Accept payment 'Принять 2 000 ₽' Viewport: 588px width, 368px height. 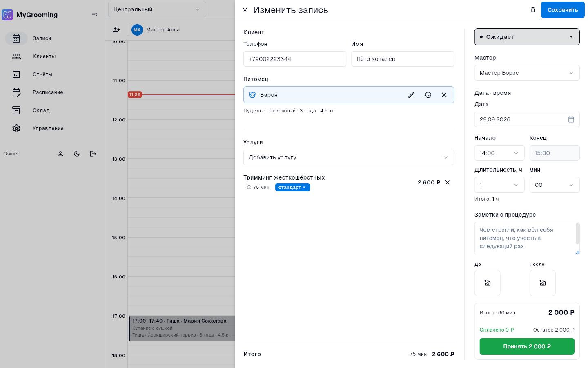pyautogui.click(x=527, y=346)
